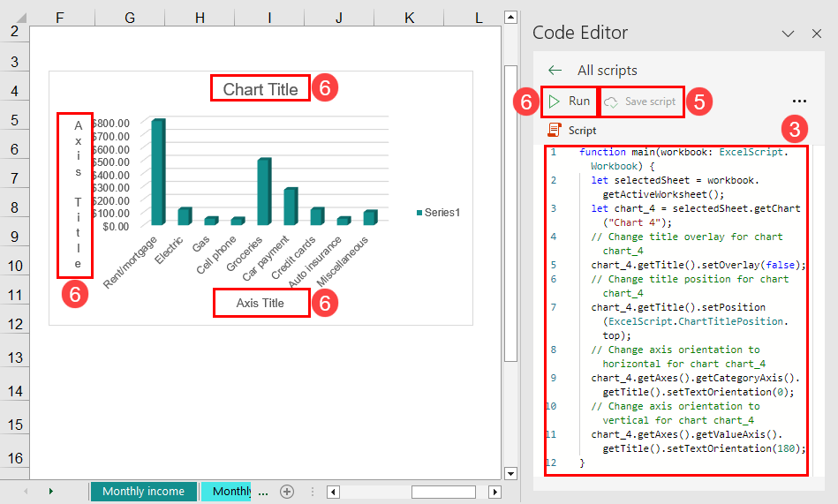Click the Run script button

[570, 101]
